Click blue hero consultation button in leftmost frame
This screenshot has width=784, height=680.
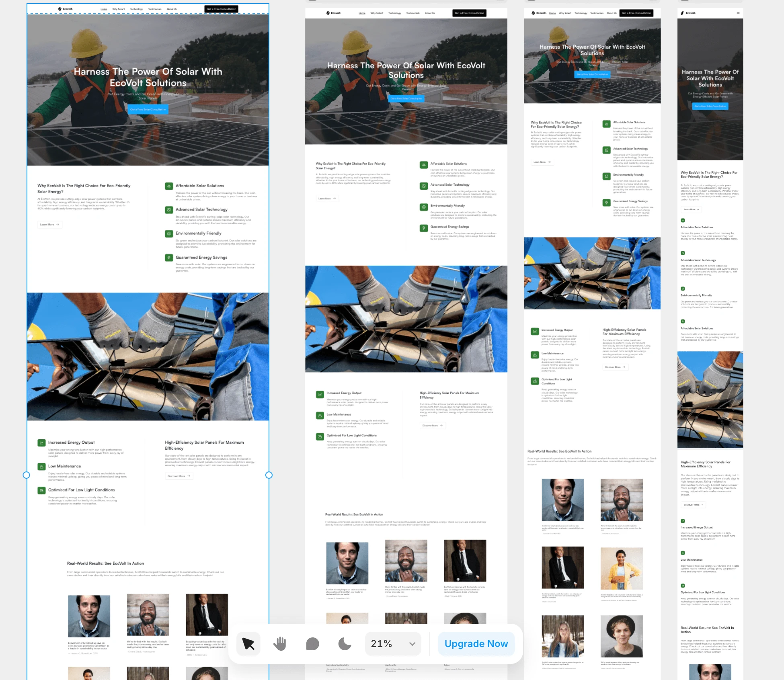point(148,109)
